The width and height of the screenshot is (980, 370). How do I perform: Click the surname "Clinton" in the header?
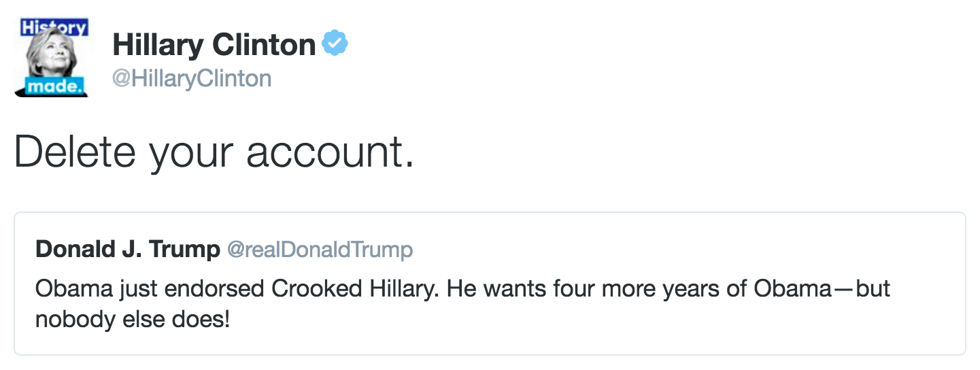click(x=265, y=45)
